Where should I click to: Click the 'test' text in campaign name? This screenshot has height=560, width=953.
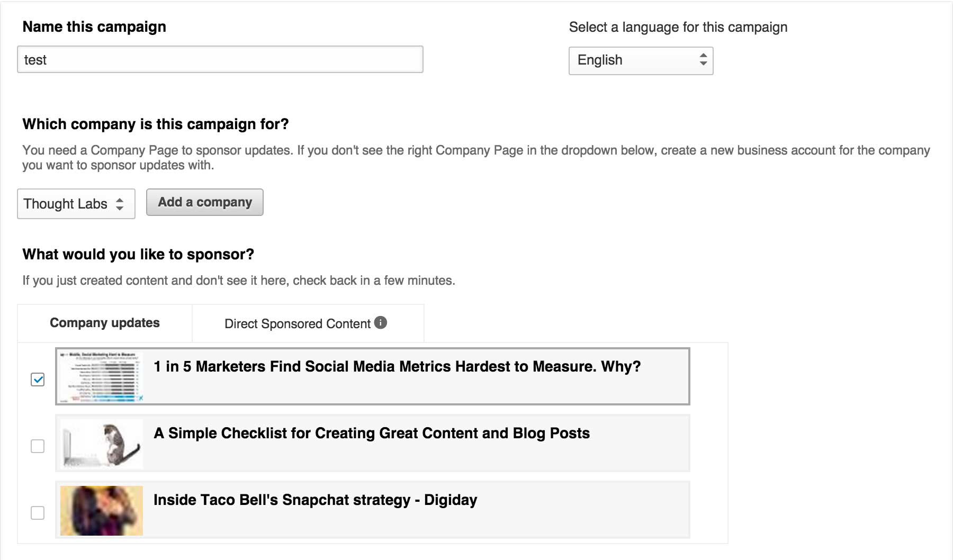point(36,59)
